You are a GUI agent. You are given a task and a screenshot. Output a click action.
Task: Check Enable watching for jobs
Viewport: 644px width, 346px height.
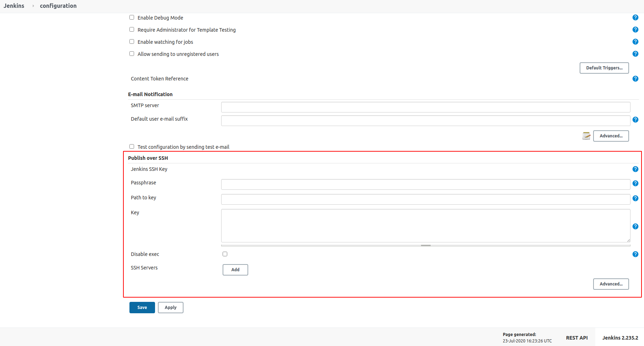coord(132,42)
